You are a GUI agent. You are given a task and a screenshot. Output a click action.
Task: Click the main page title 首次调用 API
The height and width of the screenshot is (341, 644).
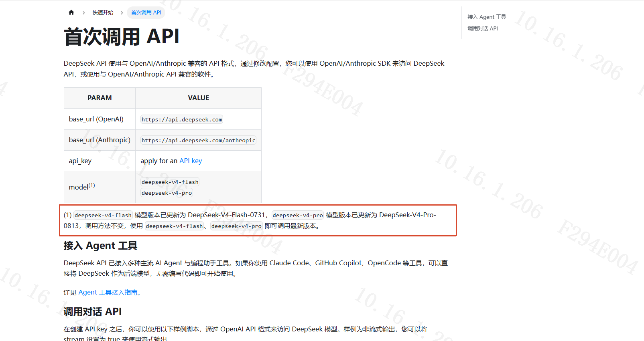pyautogui.click(x=121, y=37)
